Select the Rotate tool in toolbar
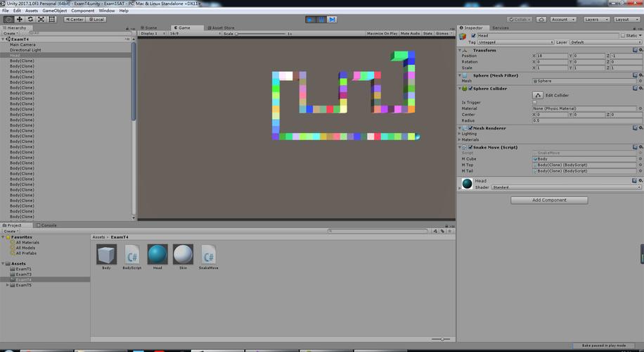The height and width of the screenshot is (352, 644). [30, 19]
